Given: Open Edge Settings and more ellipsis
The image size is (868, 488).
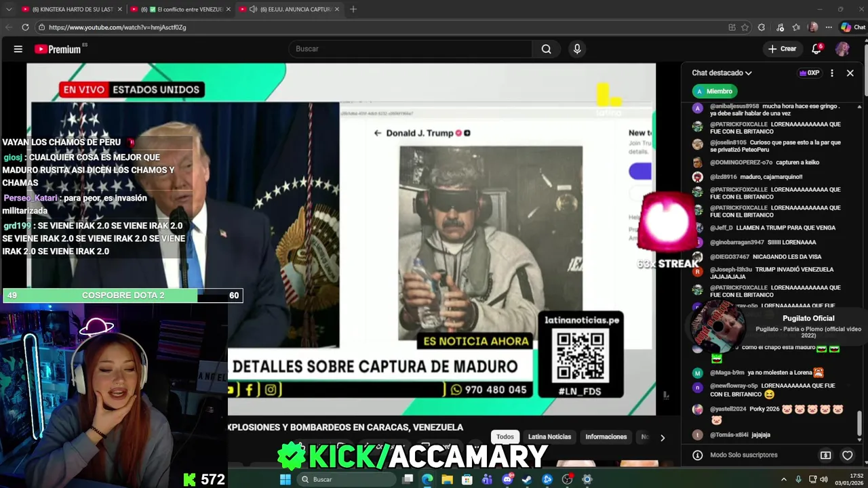Looking at the screenshot, I should click(x=829, y=27).
